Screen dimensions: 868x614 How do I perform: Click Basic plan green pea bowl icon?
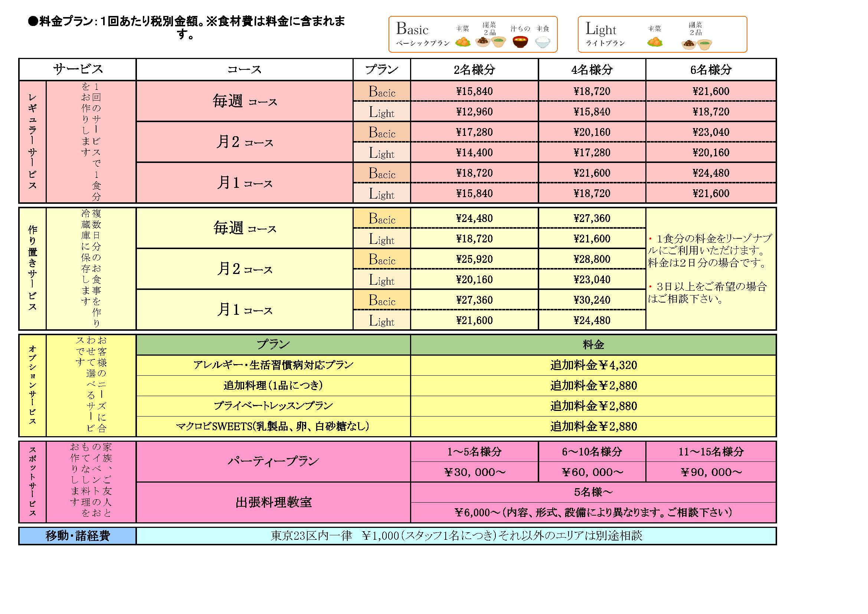499,42
